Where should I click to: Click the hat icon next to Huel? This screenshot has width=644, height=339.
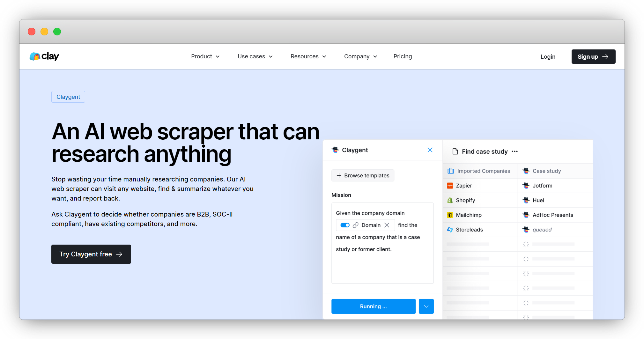[526, 200]
